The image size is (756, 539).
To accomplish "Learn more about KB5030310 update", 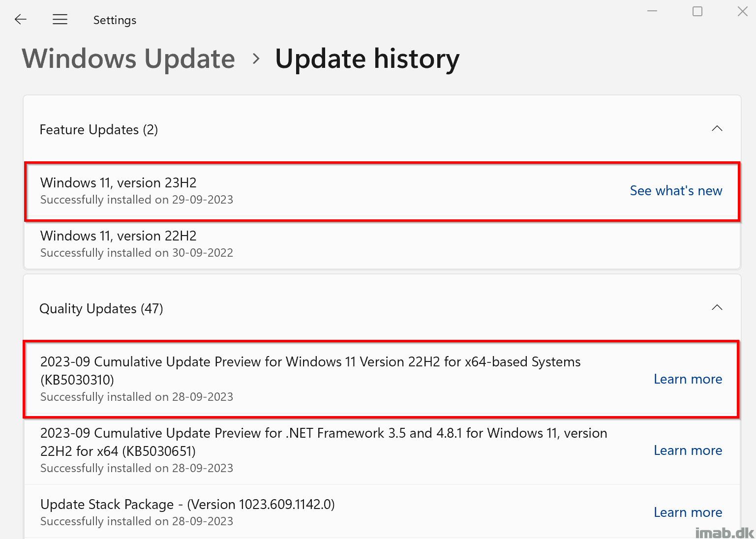I will pyautogui.click(x=688, y=379).
